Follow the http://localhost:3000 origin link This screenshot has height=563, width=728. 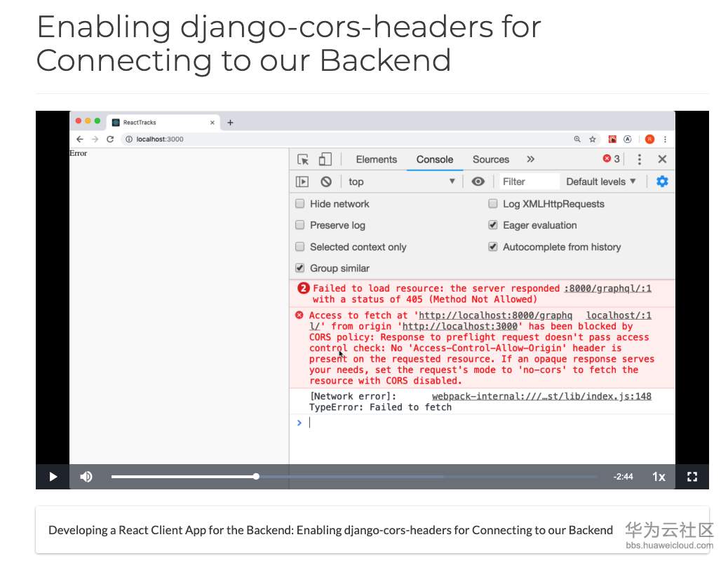(x=459, y=326)
